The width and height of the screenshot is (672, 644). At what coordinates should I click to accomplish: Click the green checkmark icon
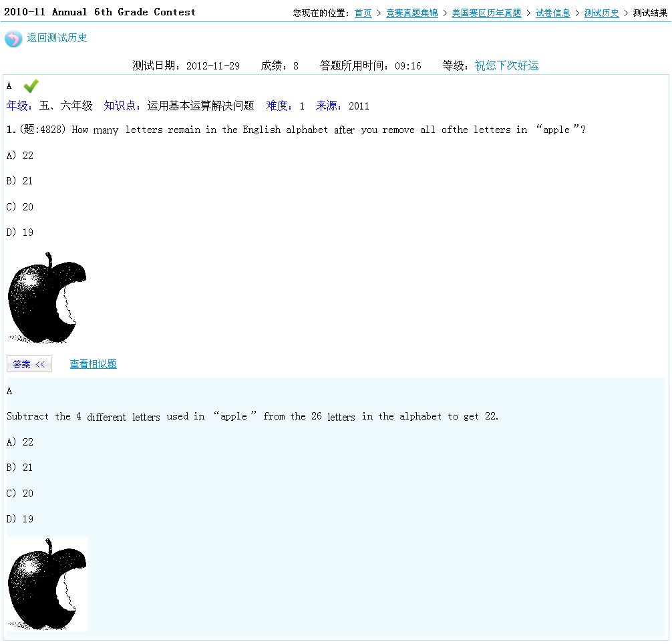[31, 86]
